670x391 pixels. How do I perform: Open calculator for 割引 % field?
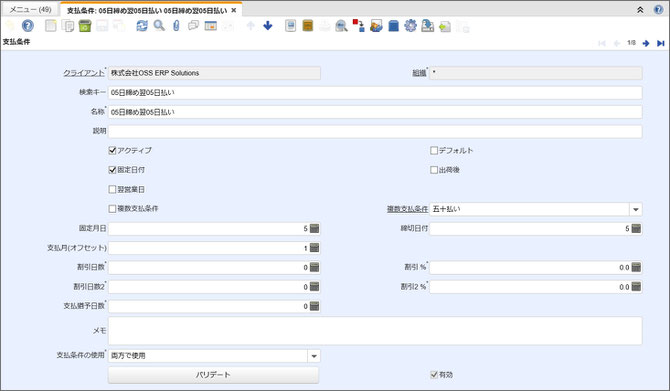pyautogui.click(x=636, y=268)
